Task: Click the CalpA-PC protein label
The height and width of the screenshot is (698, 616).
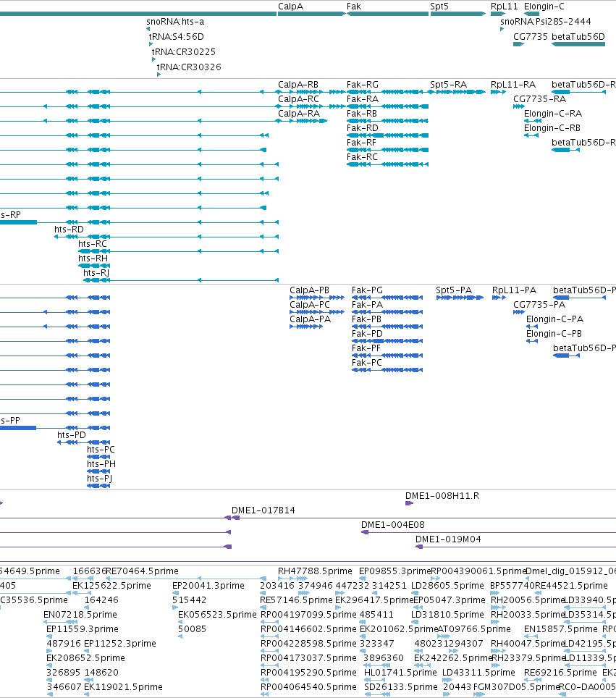Action: pos(310,305)
